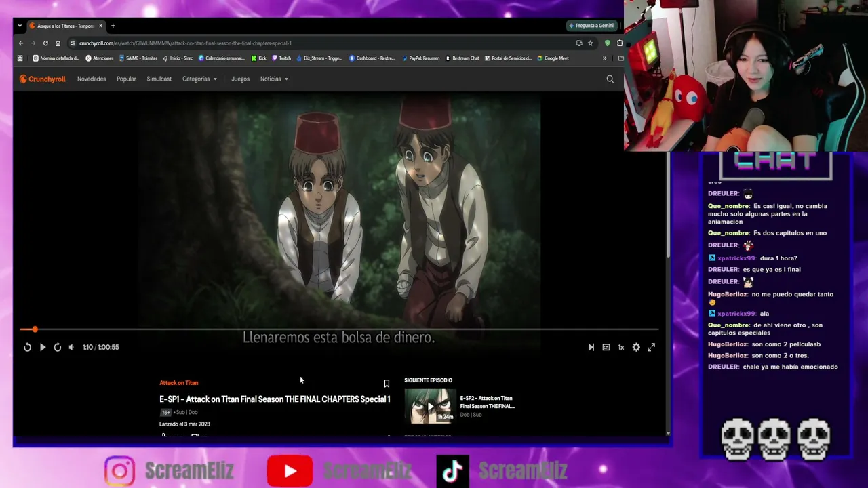The image size is (868, 488).
Task: Open the E-SP2 next episode title
Action: point(488,402)
